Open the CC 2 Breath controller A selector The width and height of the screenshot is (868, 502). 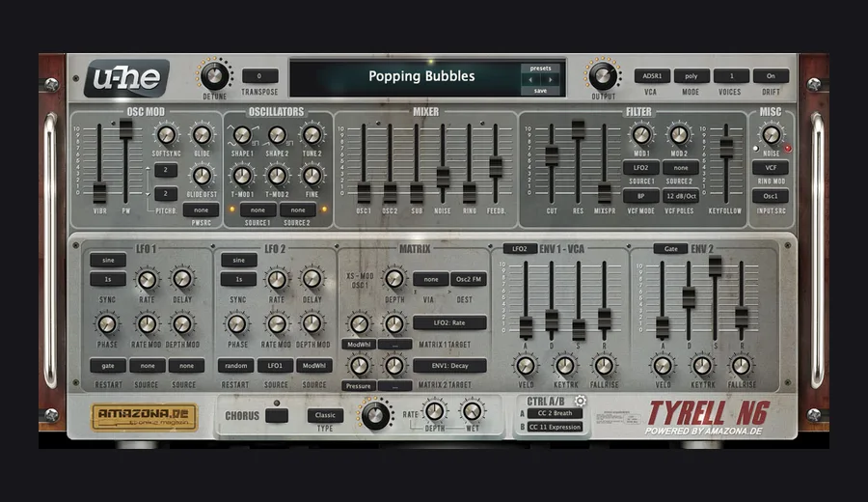point(556,413)
